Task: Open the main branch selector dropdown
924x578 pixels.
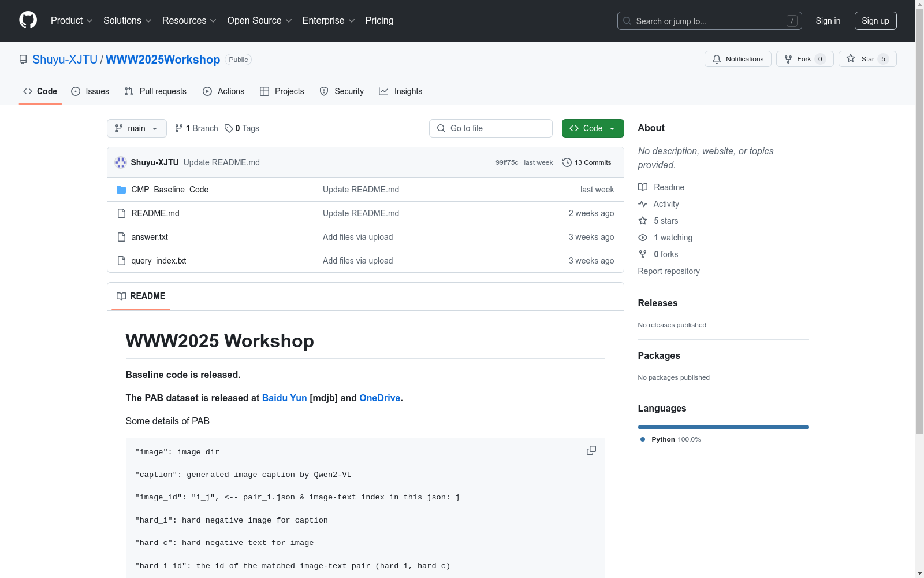Action: pos(137,128)
